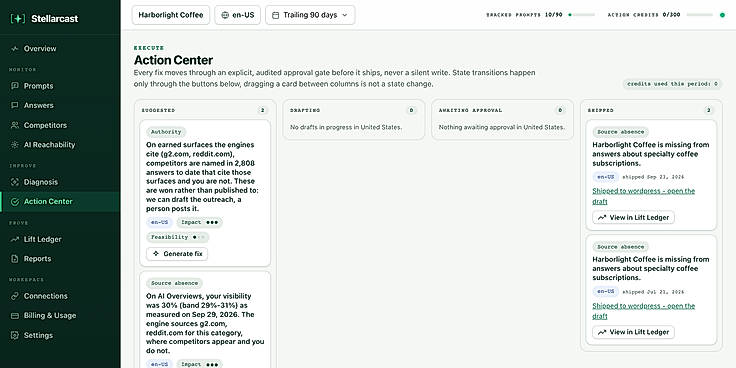Open the Connections workspace page

(60, 296)
